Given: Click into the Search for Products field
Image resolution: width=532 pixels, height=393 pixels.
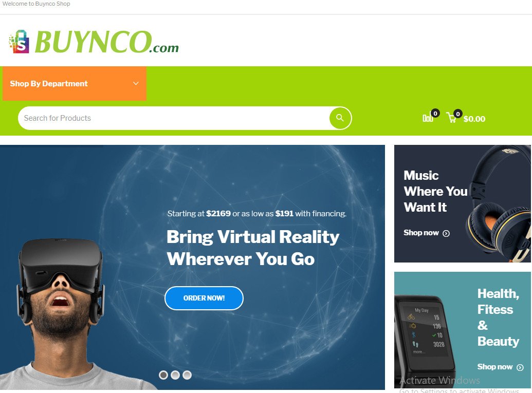Looking at the screenshot, I should (174, 118).
